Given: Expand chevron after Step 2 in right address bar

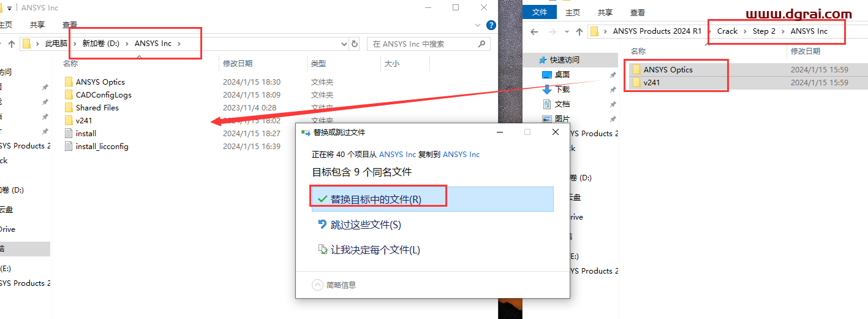Looking at the screenshot, I should click(x=783, y=31).
